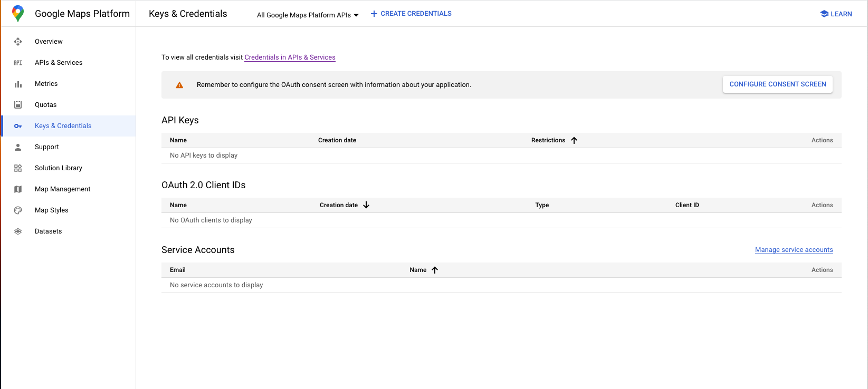Click the key icon for Keys & Credentials
Screen dimensions: 868x389
click(18, 126)
